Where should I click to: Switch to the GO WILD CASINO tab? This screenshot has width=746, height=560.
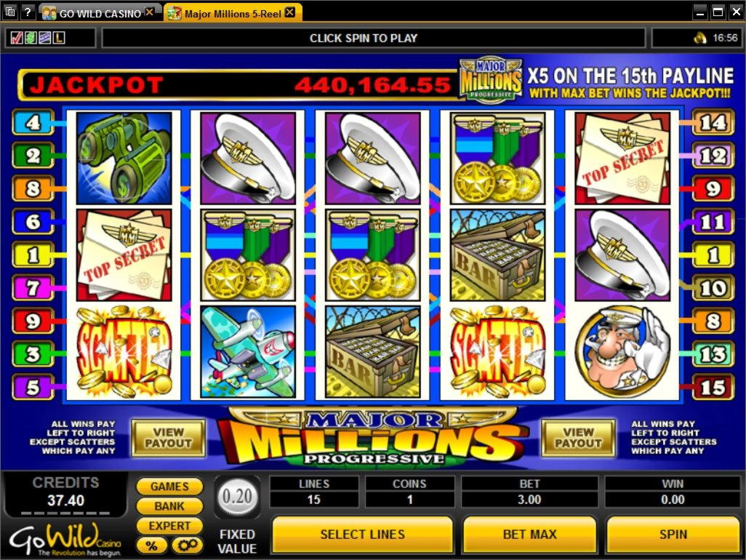100,13
